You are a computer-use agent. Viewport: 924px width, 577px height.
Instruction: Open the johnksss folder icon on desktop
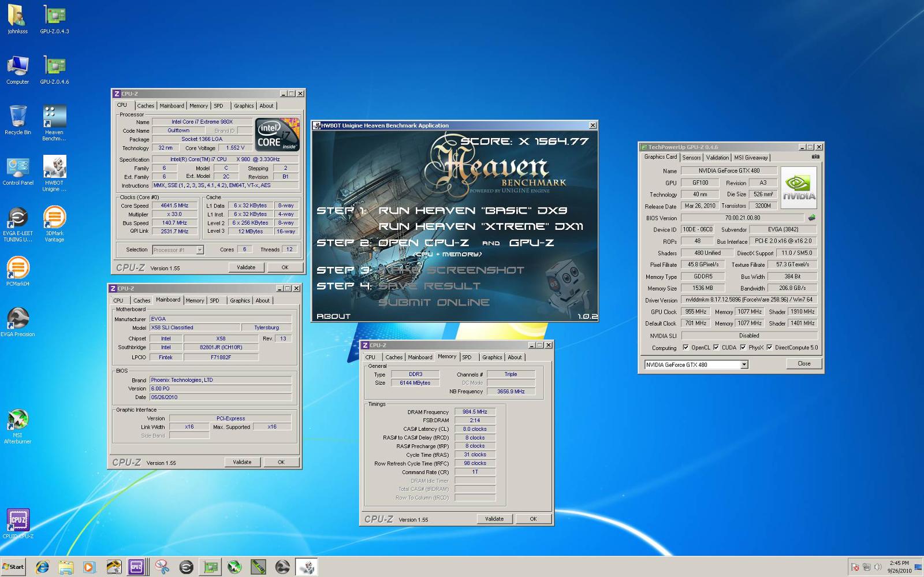click(x=17, y=20)
